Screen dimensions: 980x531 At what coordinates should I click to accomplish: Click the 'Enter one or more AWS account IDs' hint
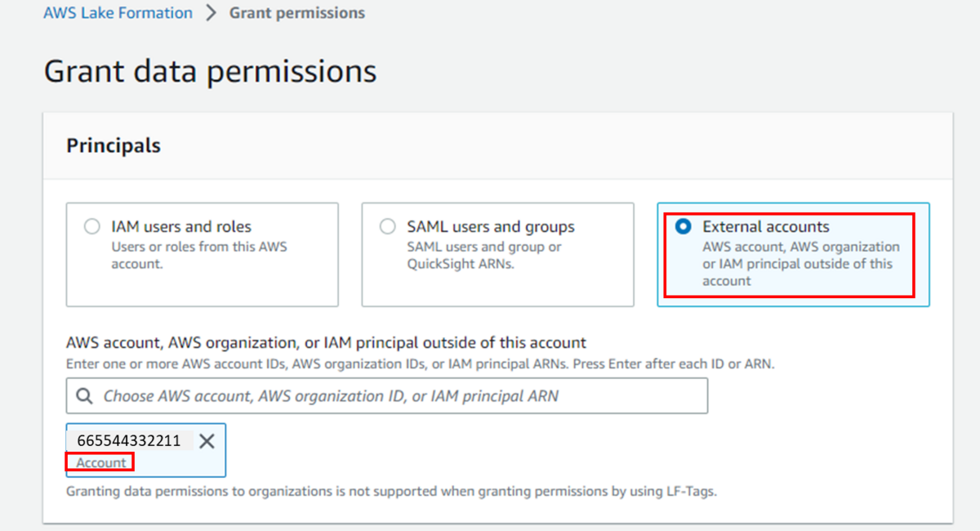coord(420,364)
